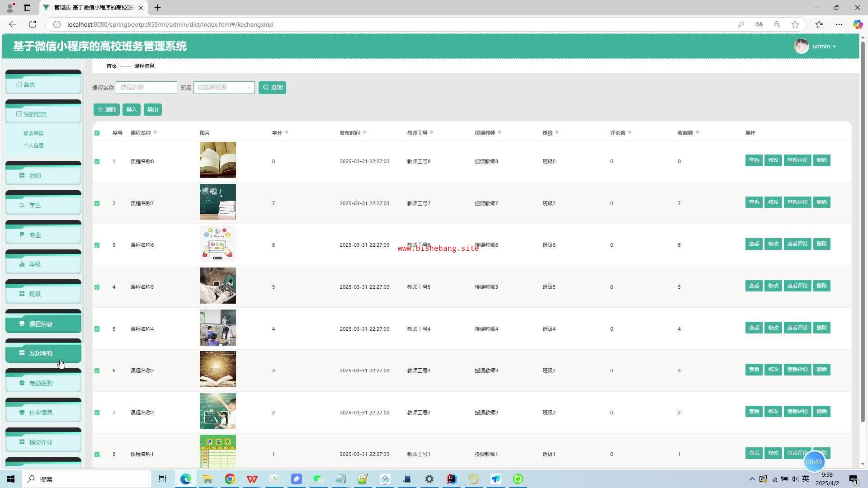Viewport: 868px width, 488px height.
Task: Click 查看评论 for 课程名称7 row
Action: (797, 202)
